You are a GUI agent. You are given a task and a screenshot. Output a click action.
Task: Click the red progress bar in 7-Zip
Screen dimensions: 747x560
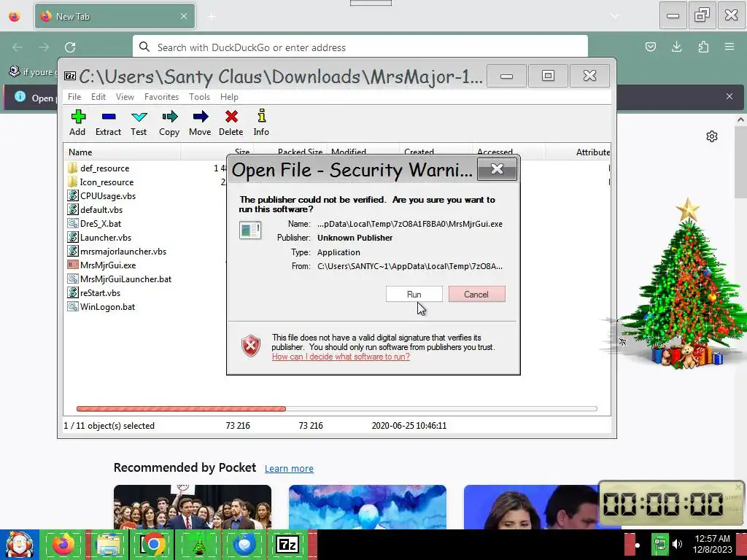coord(181,408)
